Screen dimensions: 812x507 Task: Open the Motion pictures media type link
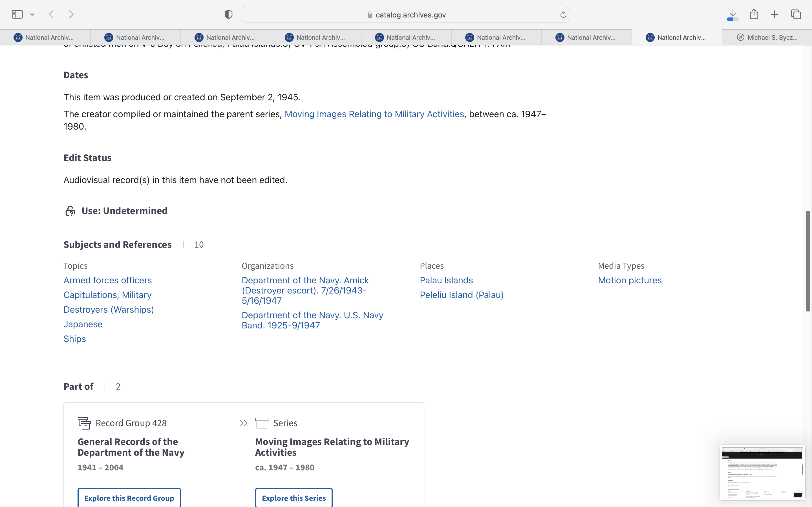point(630,280)
